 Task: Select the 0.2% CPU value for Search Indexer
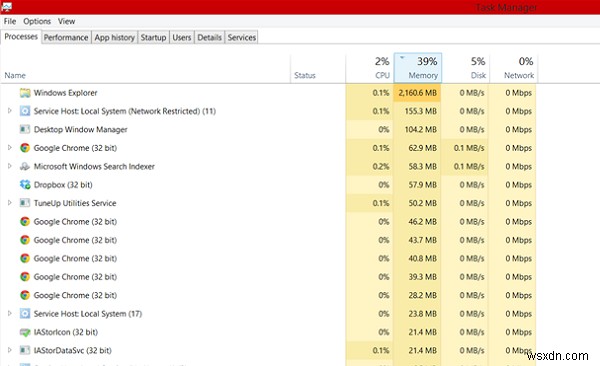(381, 166)
